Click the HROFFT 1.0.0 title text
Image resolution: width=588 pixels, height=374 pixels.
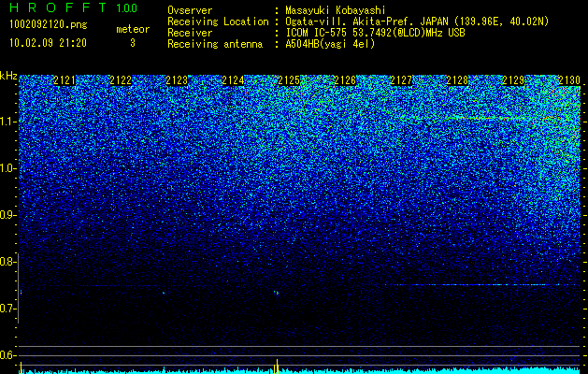coord(74,7)
